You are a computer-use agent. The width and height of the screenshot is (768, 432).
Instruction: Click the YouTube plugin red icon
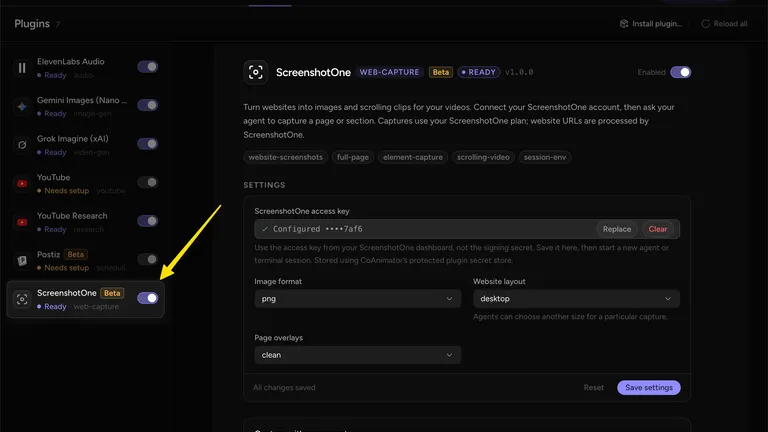(x=22, y=184)
